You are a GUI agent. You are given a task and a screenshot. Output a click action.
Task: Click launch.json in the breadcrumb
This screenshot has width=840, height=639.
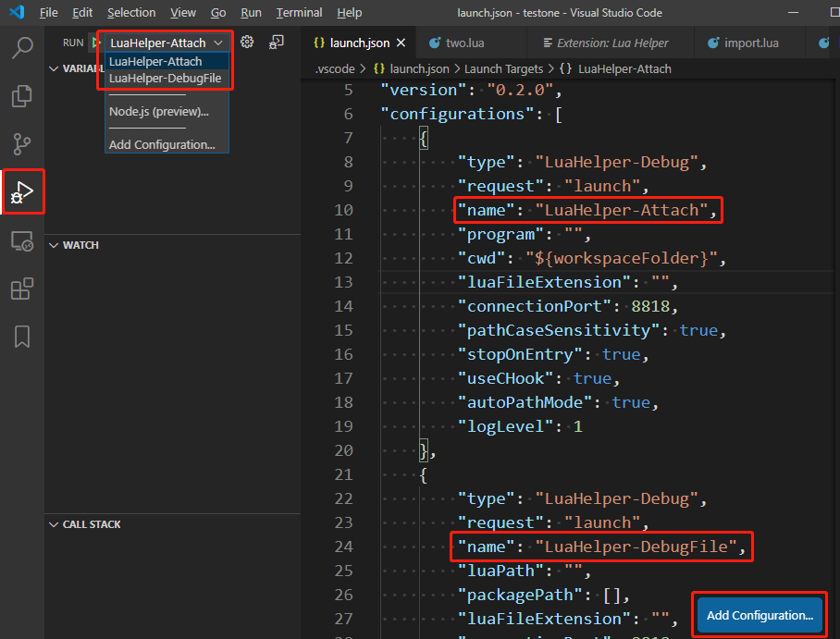(419, 68)
